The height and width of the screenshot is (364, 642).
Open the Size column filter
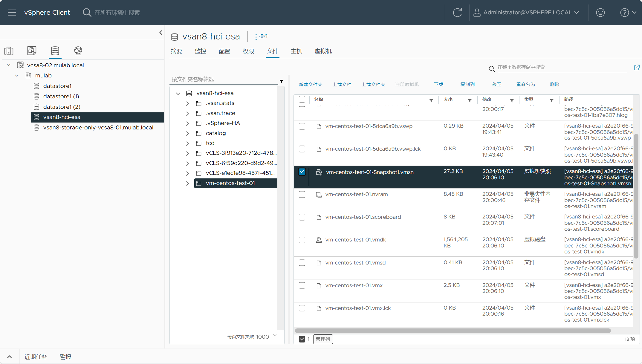coord(470,100)
